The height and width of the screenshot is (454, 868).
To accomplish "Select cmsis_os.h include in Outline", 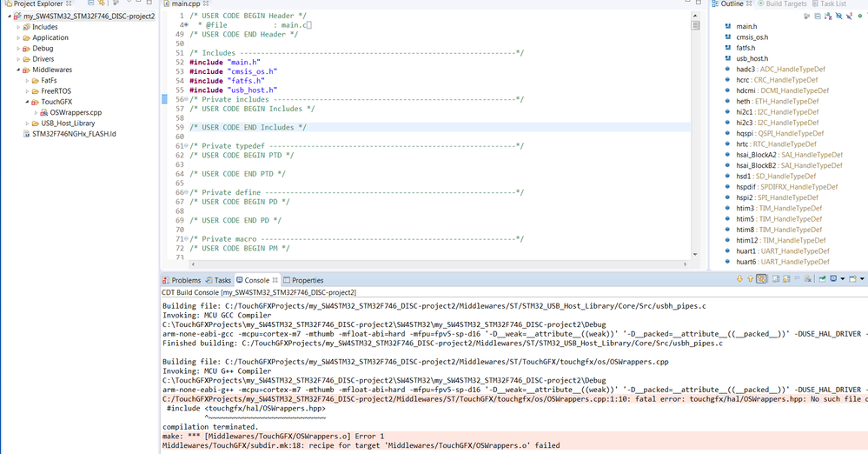I will 752,37.
